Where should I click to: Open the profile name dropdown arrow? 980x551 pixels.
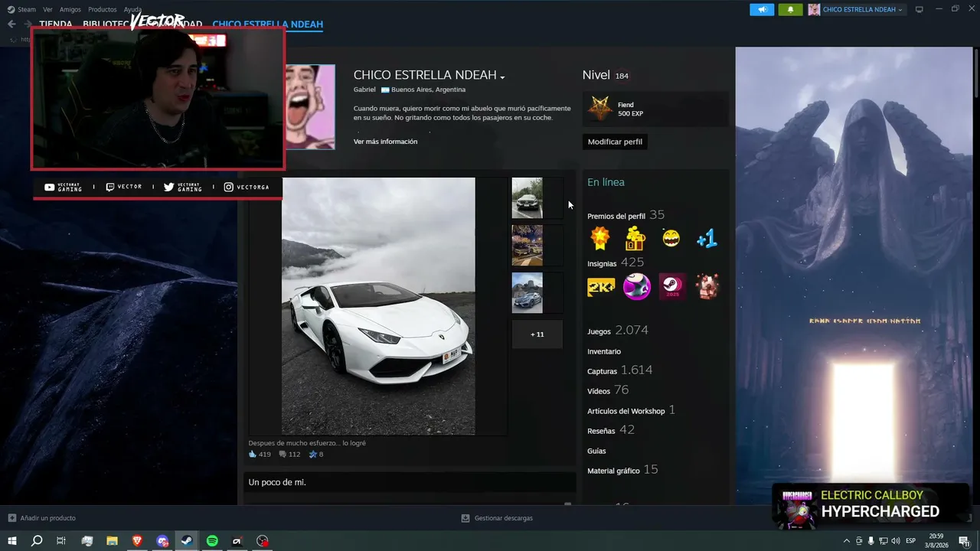(502, 77)
